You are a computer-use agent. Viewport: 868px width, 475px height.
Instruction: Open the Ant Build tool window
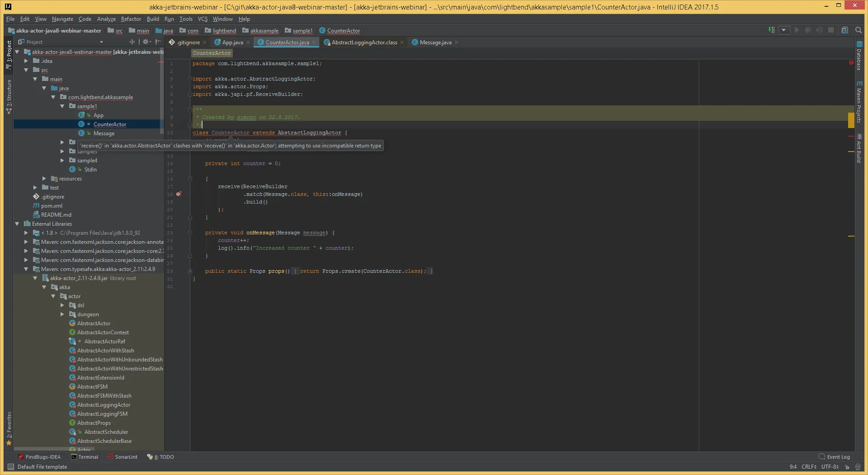tap(859, 148)
